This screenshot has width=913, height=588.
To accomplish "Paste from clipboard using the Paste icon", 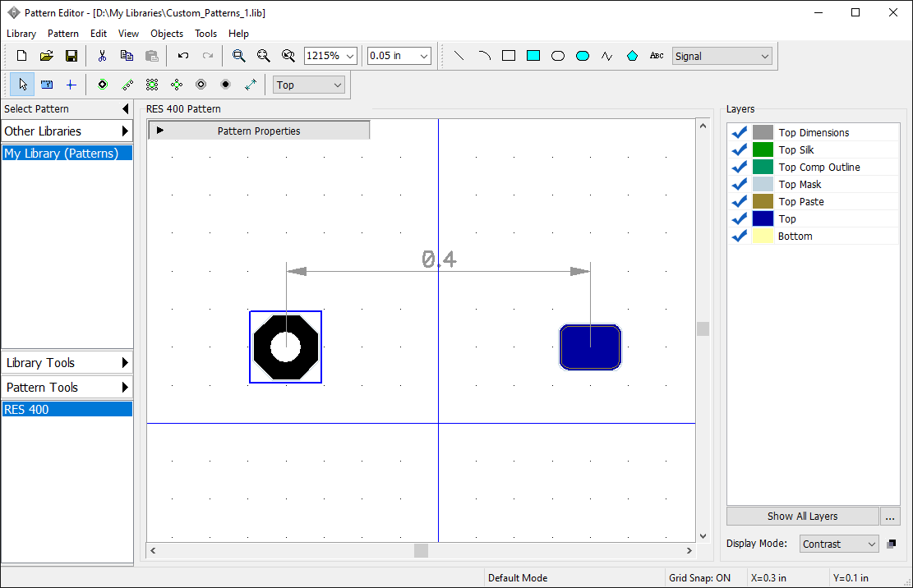I will coord(151,56).
